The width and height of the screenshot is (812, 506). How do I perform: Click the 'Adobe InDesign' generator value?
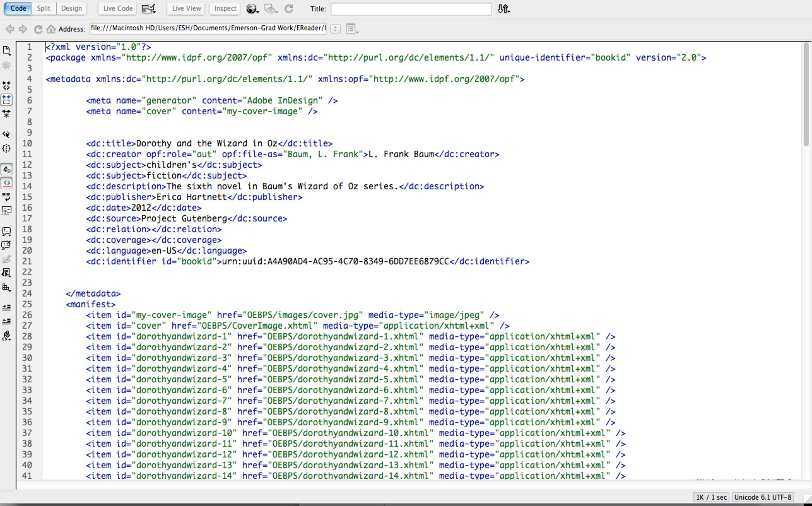pyautogui.click(x=283, y=100)
